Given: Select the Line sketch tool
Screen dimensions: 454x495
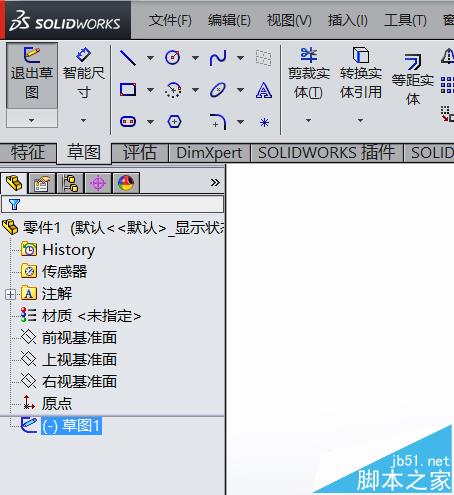Looking at the screenshot, I should [128, 58].
